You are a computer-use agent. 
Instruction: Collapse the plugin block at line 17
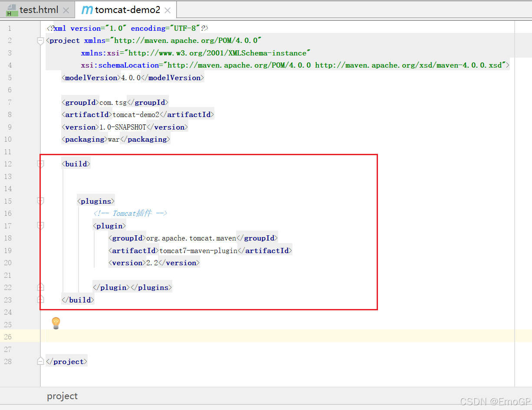pos(40,226)
